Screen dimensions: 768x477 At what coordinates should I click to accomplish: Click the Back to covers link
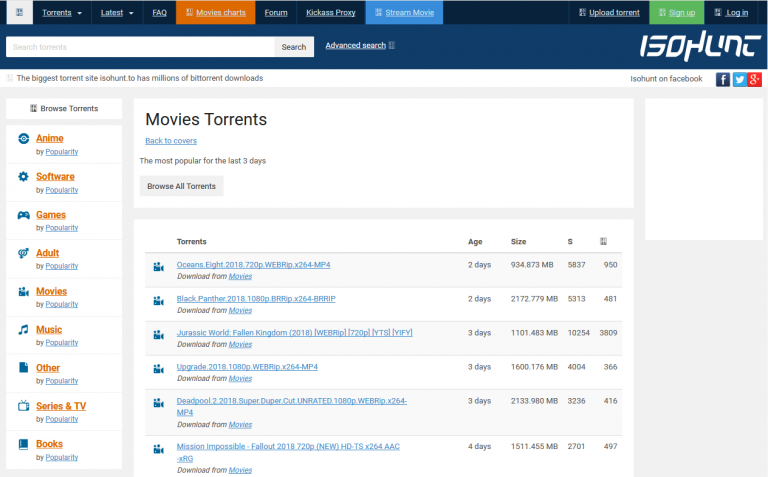pyautogui.click(x=171, y=141)
